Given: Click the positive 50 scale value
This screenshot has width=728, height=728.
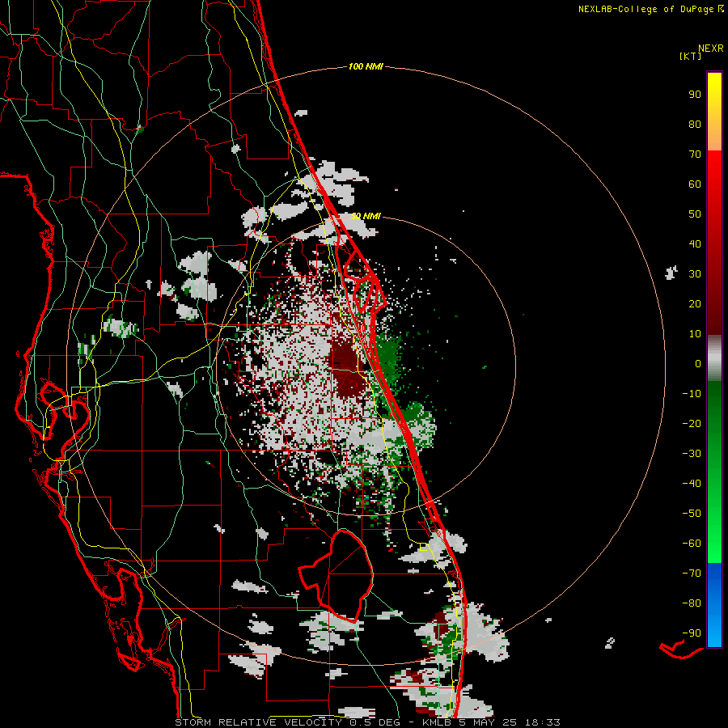Looking at the screenshot, I should (x=695, y=214).
